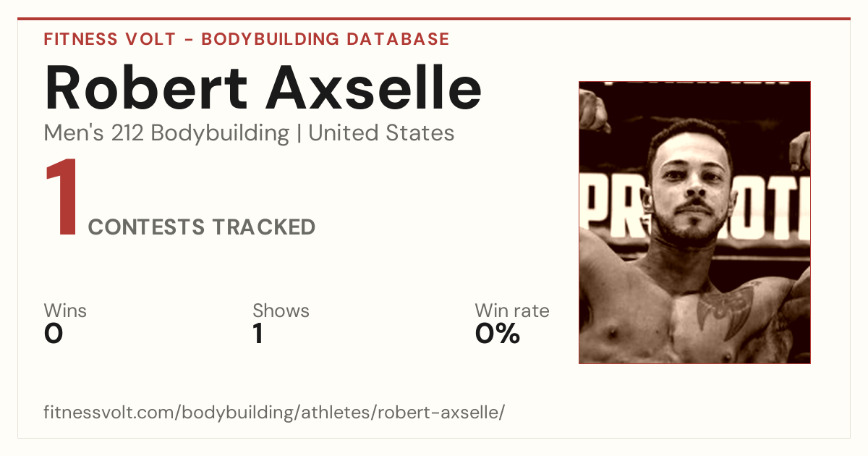Open the athlete photo thumbnail

coord(694,222)
